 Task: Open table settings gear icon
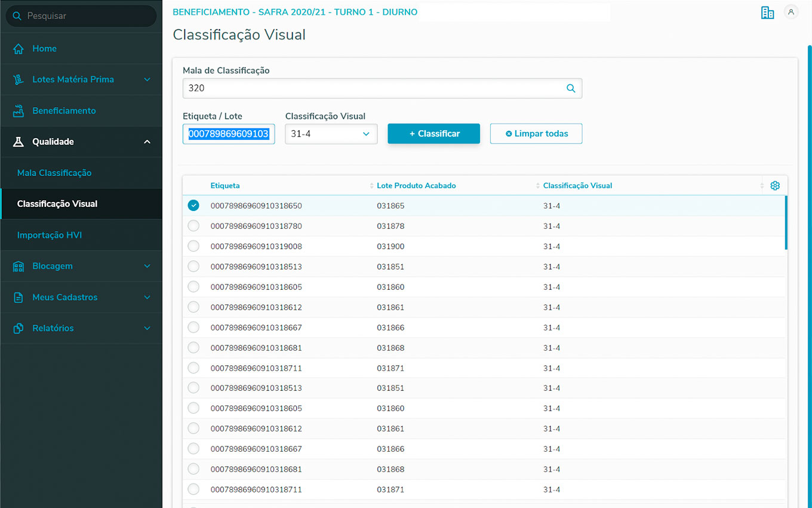[775, 186]
